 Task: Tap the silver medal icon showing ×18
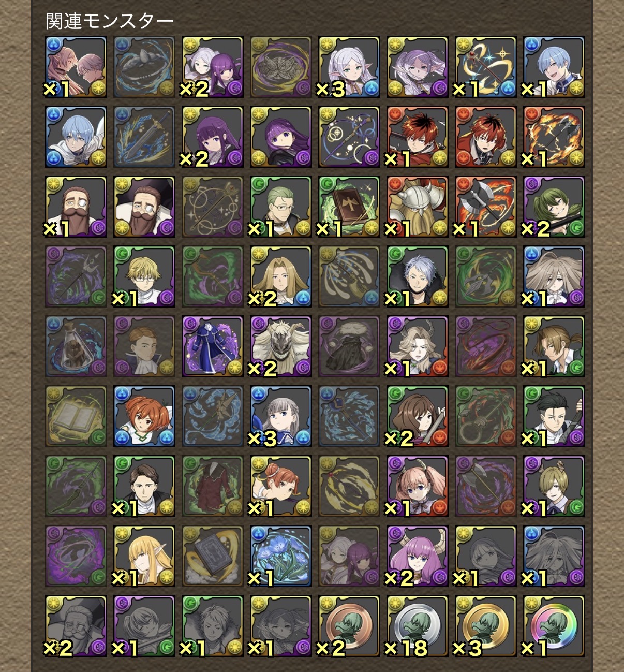(x=417, y=626)
